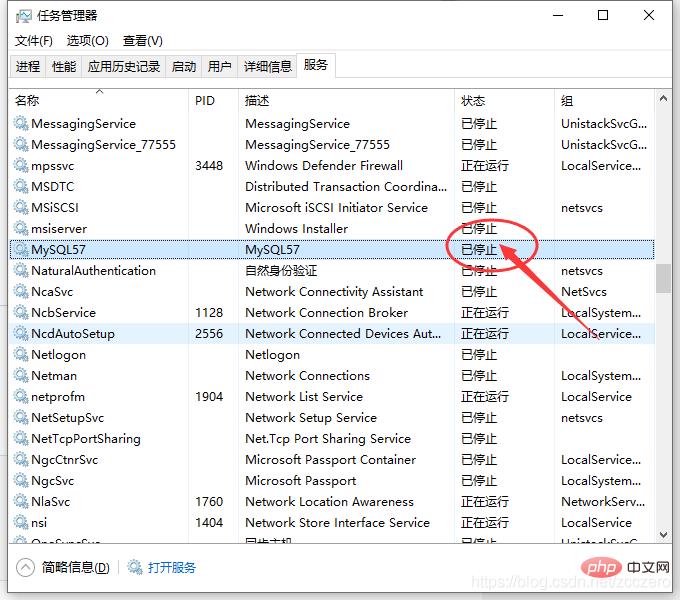
Task: Open the 打开服务 link
Action: click(x=172, y=567)
